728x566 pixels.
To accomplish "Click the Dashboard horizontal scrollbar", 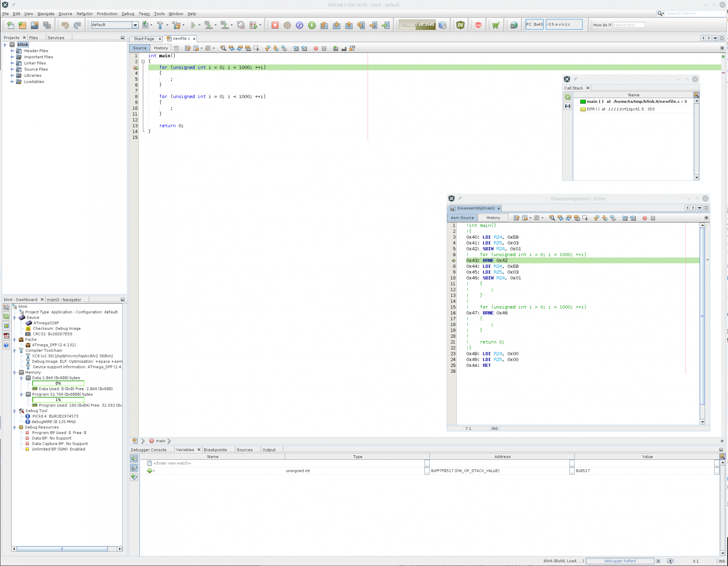I will [62, 549].
